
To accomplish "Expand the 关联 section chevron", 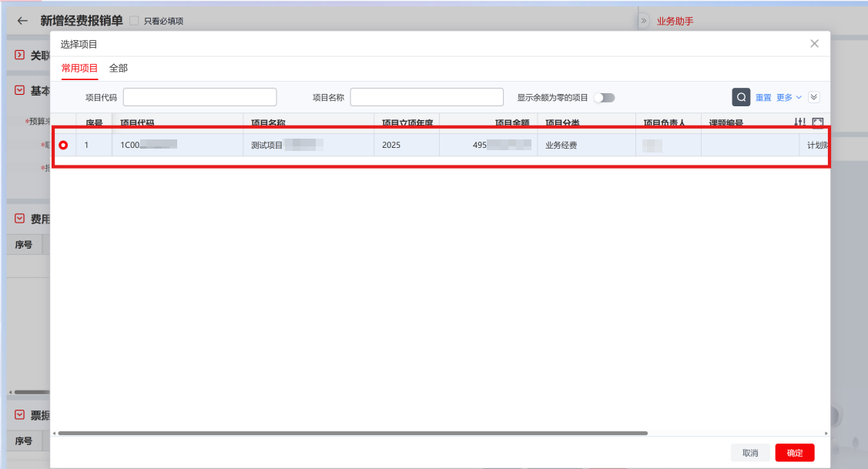I will pos(20,55).
